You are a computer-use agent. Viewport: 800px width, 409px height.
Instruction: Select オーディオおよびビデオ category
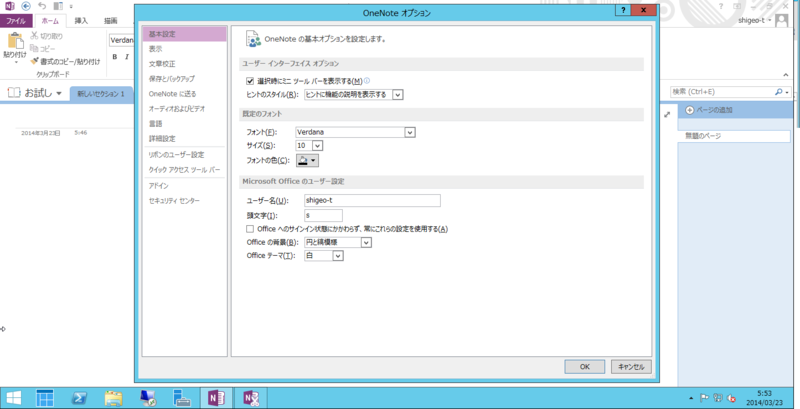pos(185,109)
